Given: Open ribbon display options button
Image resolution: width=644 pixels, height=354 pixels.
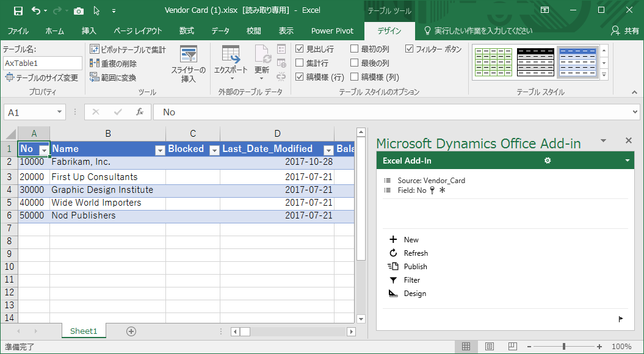Looking at the screenshot, I should click(545, 10).
